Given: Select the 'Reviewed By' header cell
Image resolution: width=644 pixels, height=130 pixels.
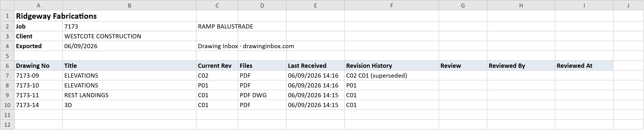Looking at the screenshot, I should click(x=521, y=66).
